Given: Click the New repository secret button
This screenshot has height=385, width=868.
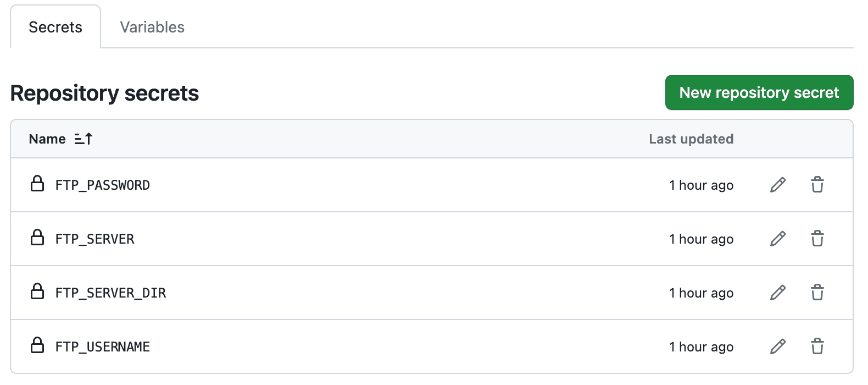Looking at the screenshot, I should click(759, 92).
